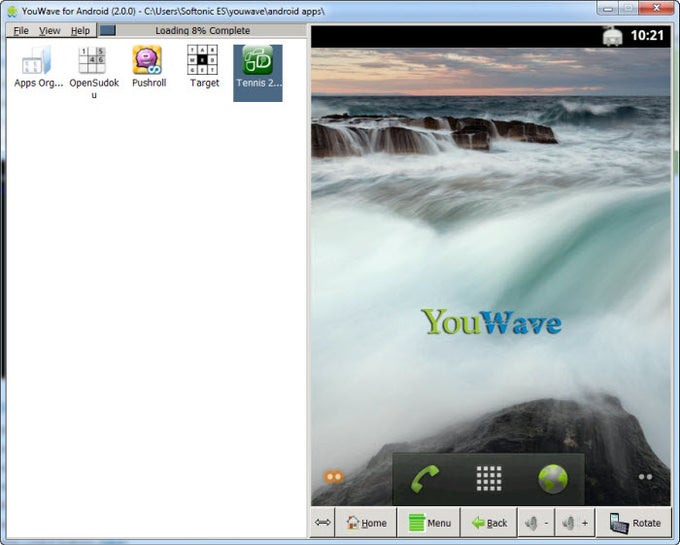Tap the right page indicator dots
Image resolution: width=680 pixels, height=545 pixels.
click(x=645, y=477)
